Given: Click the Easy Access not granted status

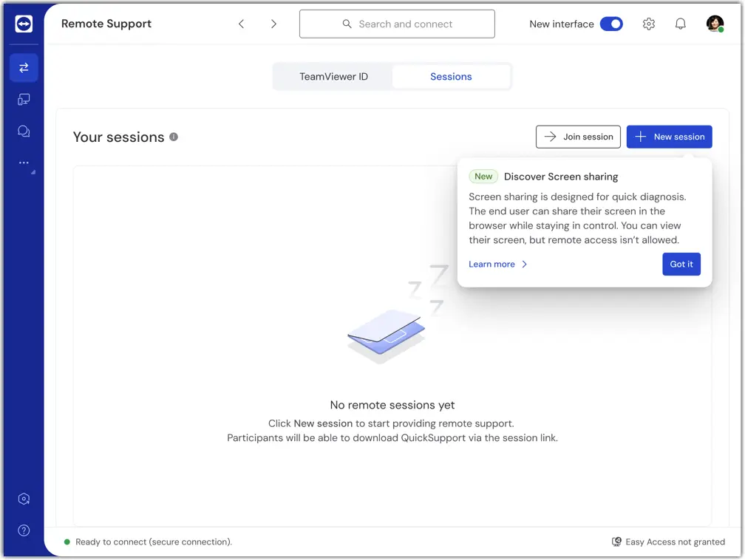Looking at the screenshot, I should 668,542.
